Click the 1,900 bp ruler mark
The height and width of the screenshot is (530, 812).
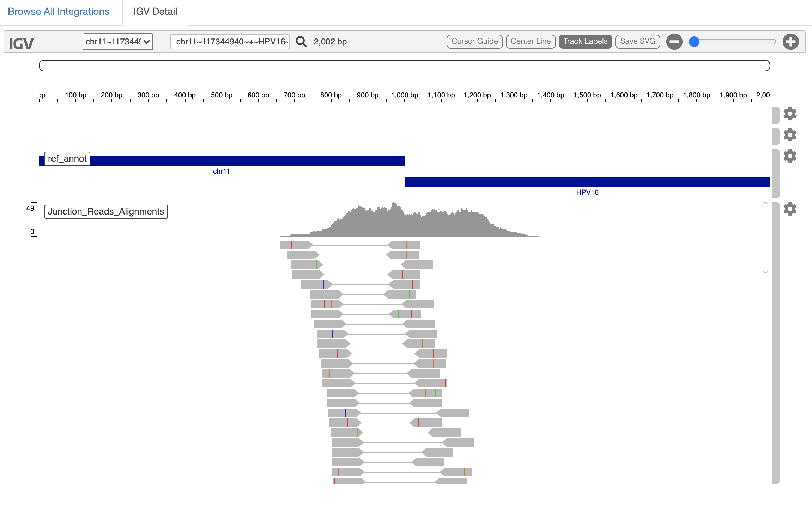tap(733, 95)
